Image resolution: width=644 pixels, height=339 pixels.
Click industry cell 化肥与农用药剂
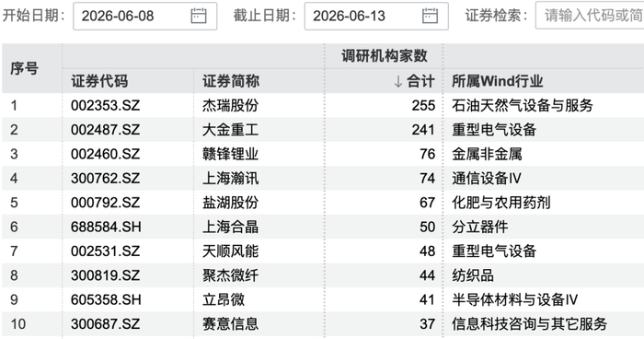pos(501,203)
